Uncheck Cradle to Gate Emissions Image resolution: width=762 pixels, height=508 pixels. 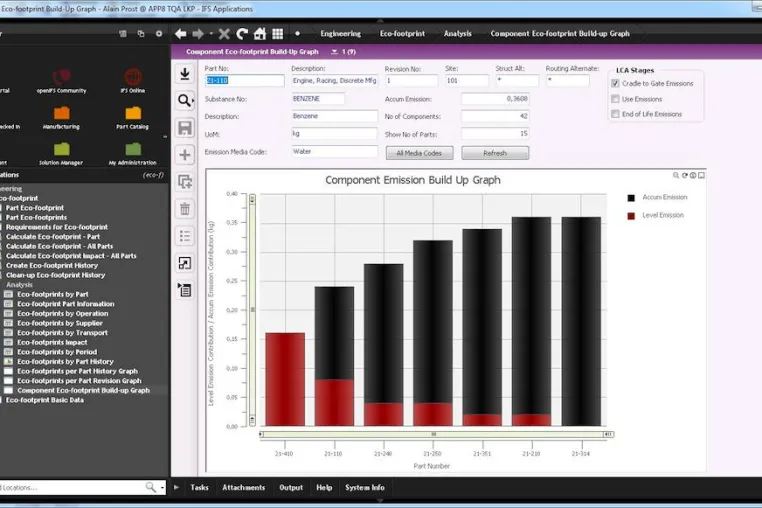click(615, 84)
